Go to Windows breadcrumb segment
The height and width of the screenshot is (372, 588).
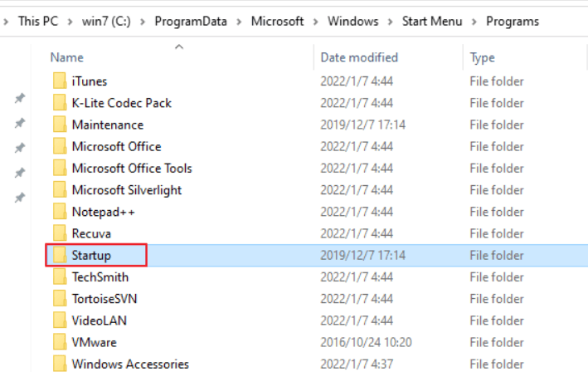(x=352, y=22)
